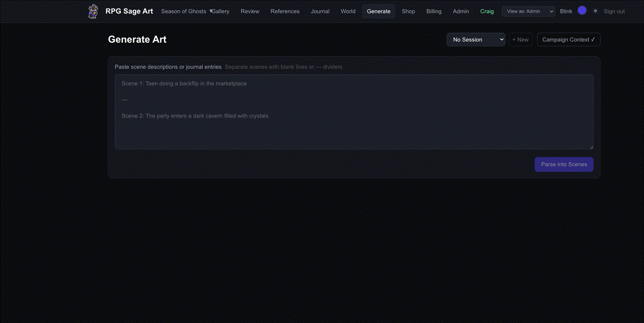Image resolution: width=644 pixels, height=323 pixels.
Task: Open the Journal section
Action: tap(320, 11)
